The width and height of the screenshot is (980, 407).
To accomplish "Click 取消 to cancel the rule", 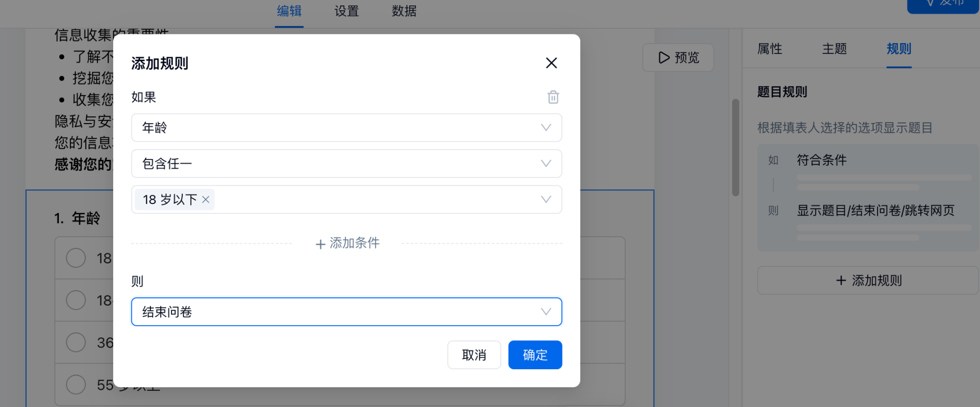I will pyautogui.click(x=474, y=355).
